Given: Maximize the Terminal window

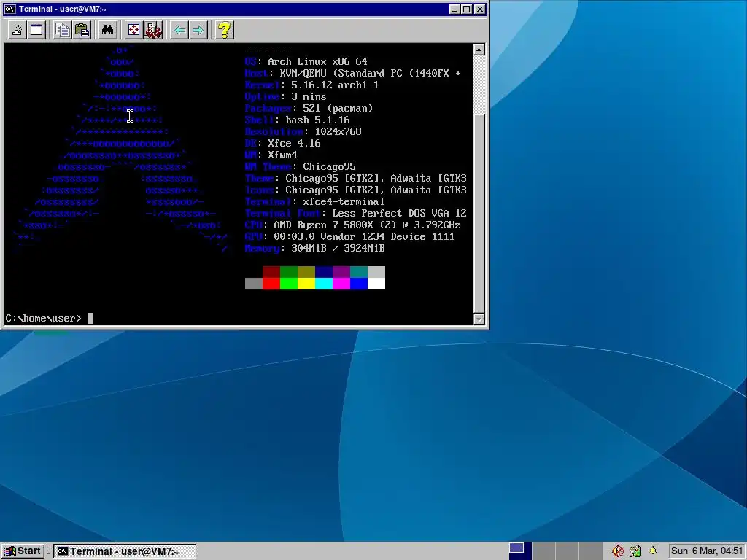Looking at the screenshot, I should coord(467,9).
